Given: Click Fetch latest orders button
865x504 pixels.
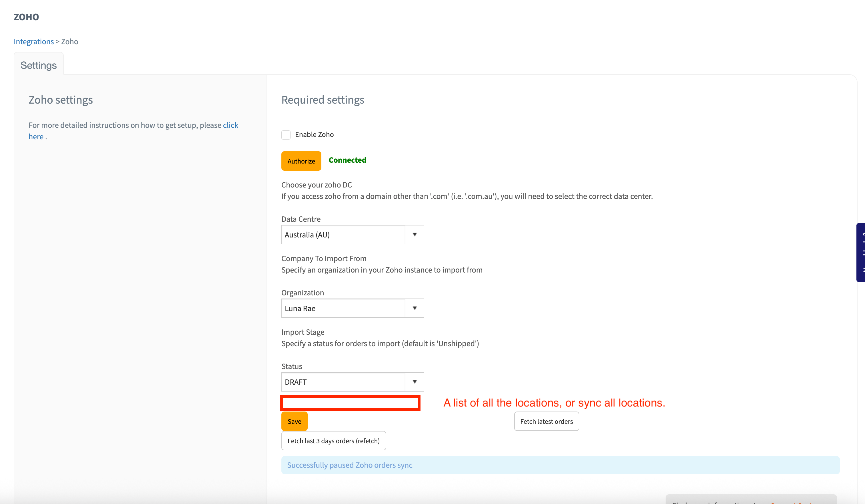Looking at the screenshot, I should (x=546, y=421).
